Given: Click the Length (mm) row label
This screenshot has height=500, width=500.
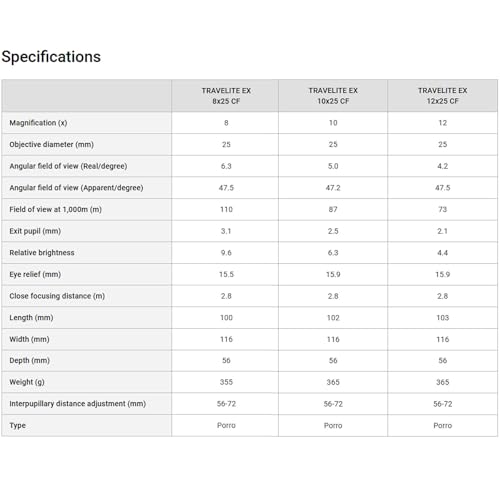Looking at the screenshot, I should [x=31, y=318].
